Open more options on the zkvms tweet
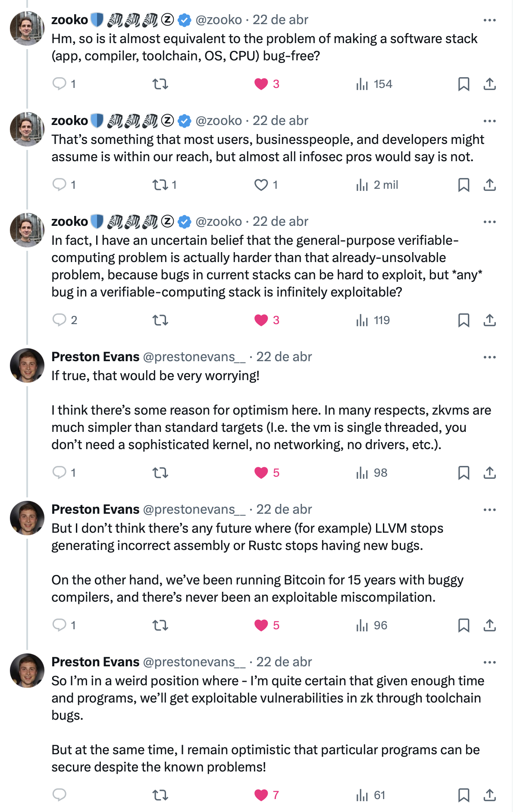 (489, 357)
